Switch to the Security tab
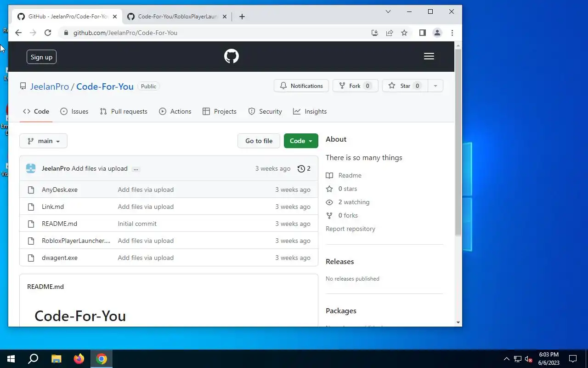The height and width of the screenshot is (368, 588). click(x=265, y=111)
